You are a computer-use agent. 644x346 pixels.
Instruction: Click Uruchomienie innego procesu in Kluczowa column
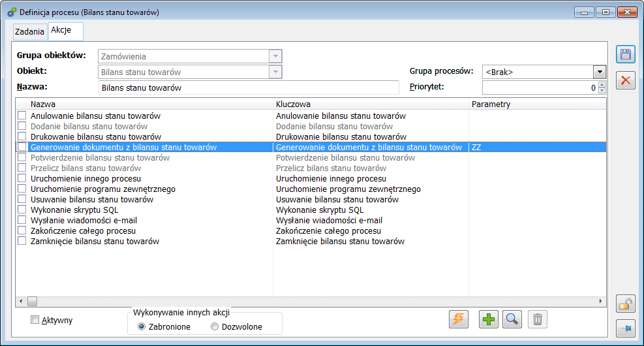[331, 179]
